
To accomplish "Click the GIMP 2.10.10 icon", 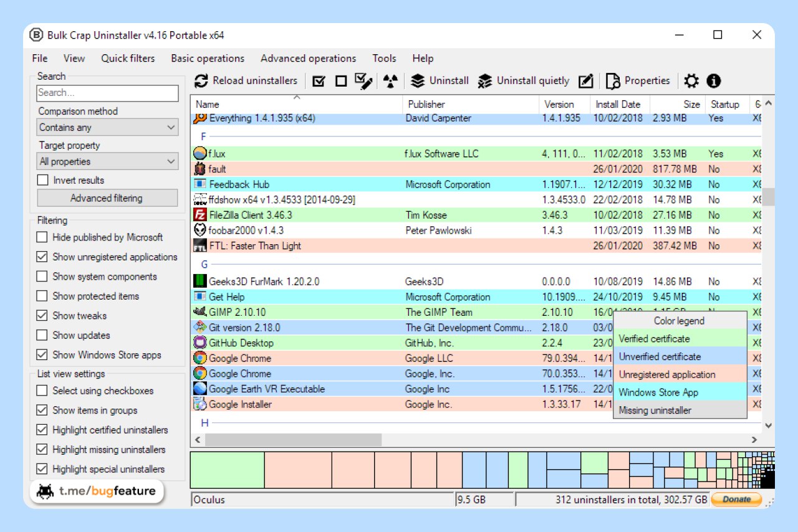I will click(199, 312).
